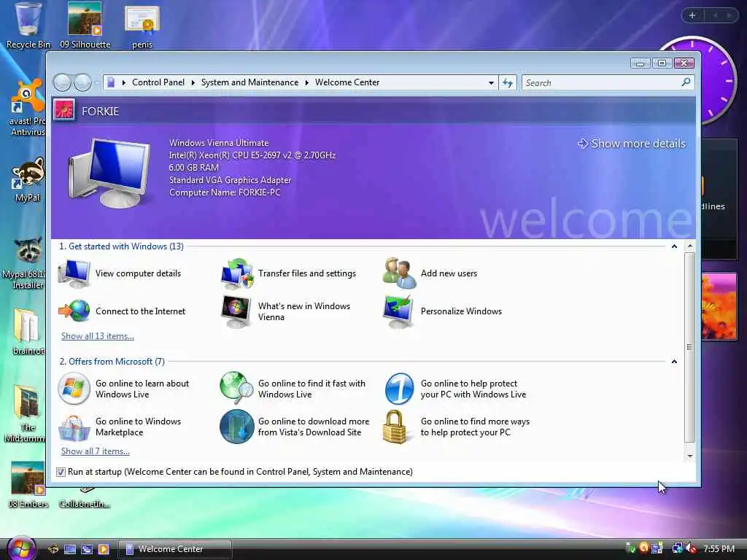747x560 pixels.
Task: Click the Control Panel breadcrumb
Action: [158, 82]
